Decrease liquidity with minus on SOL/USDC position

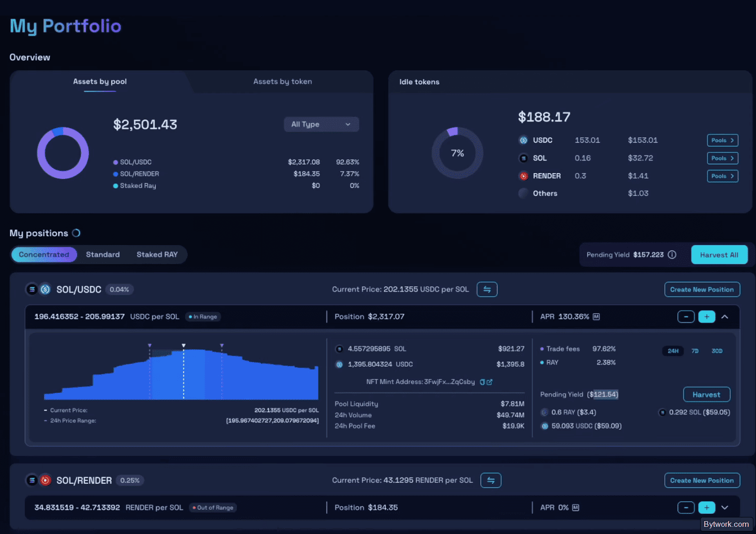[x=686, y=317]
